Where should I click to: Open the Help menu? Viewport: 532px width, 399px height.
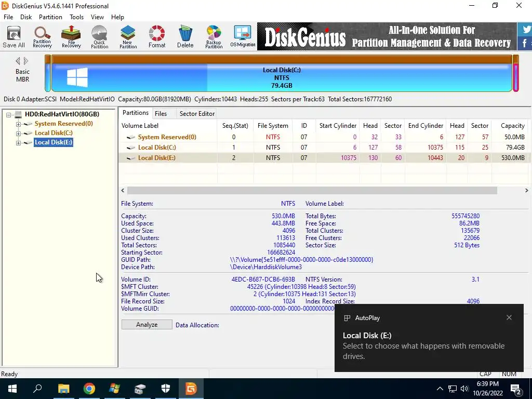click(x=117, y=17)
